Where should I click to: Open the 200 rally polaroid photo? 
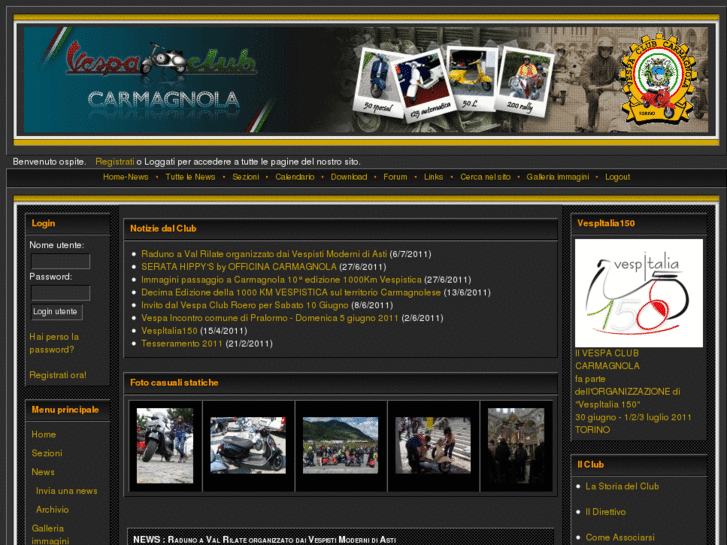pos(524,82)
